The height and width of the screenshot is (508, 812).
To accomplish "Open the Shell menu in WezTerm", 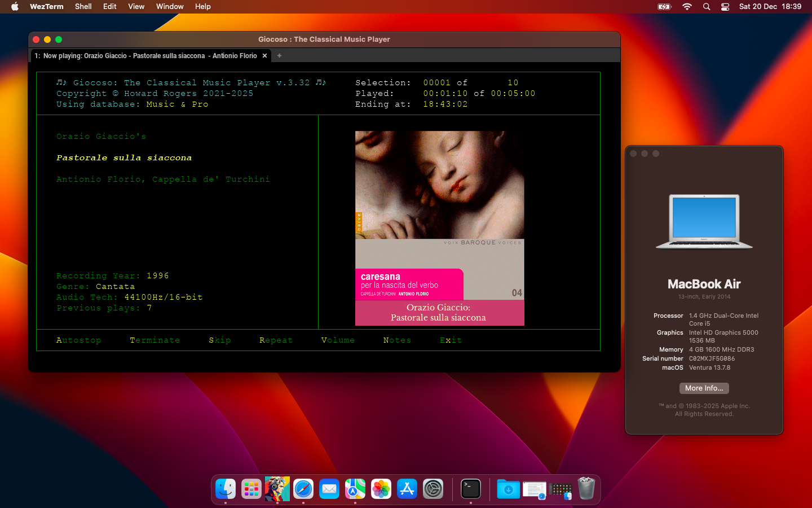I will point(83,6).
